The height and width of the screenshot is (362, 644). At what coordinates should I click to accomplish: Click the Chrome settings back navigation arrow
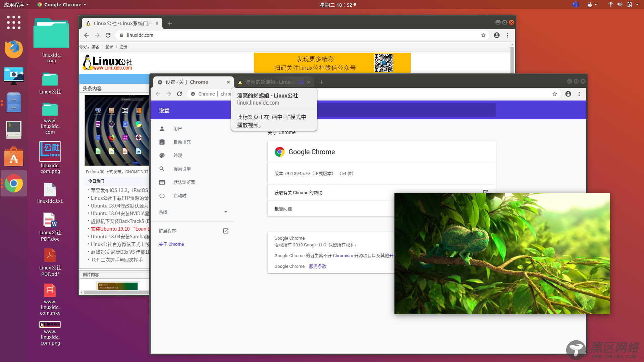[x=158, y=94]
